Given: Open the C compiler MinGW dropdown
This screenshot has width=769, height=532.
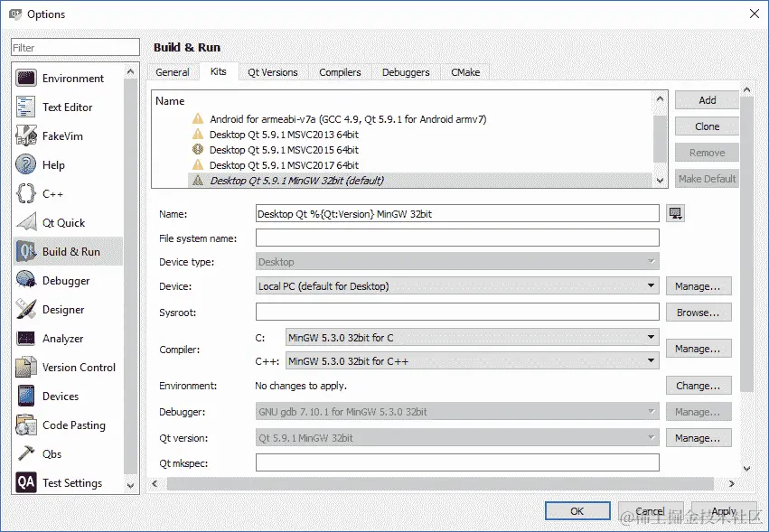Looking at the screenshot, I should point(472,337).
